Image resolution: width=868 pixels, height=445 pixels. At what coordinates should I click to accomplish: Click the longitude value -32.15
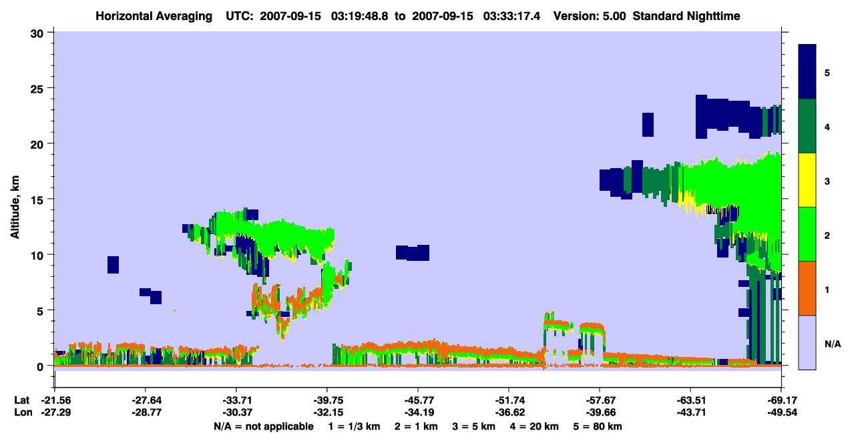point(327,413)
